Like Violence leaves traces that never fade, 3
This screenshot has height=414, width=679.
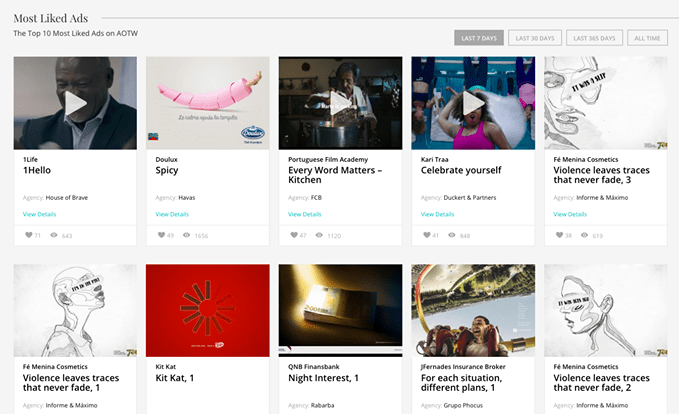(x=559, y=235)
